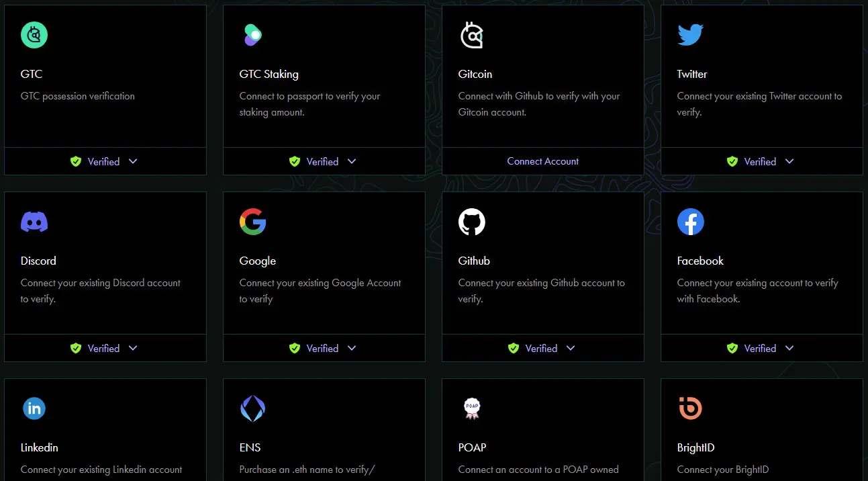
Task: Click the Facebook logo icon
Action: tap(691, 222)
